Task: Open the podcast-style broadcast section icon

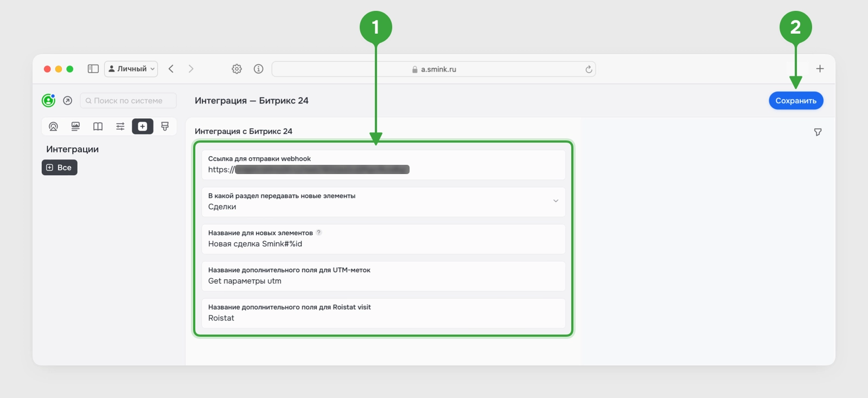Action: [x=53, y=126]
